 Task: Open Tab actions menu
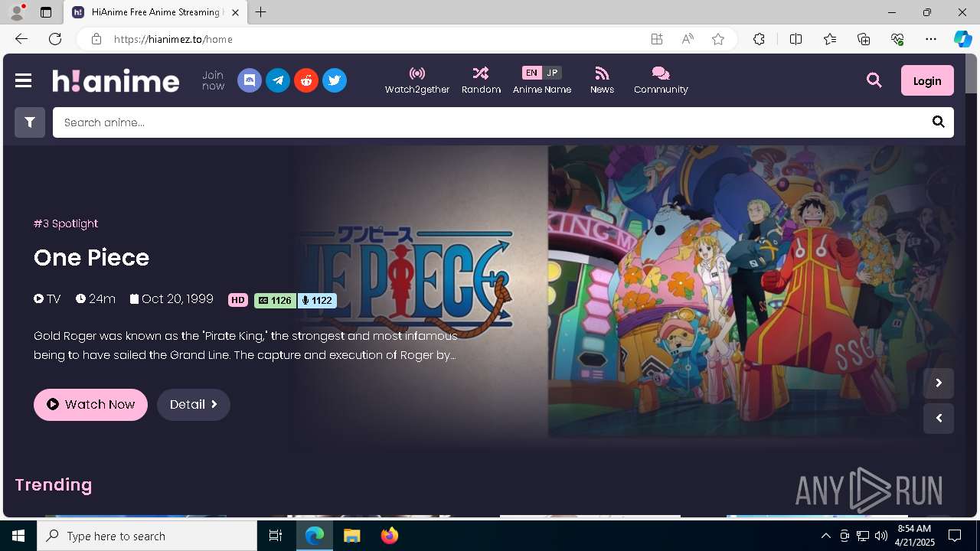pos(46,12)
